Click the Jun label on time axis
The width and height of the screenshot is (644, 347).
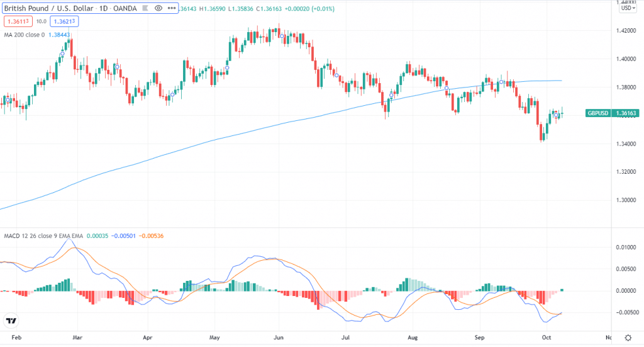click(x=279, y=338)
